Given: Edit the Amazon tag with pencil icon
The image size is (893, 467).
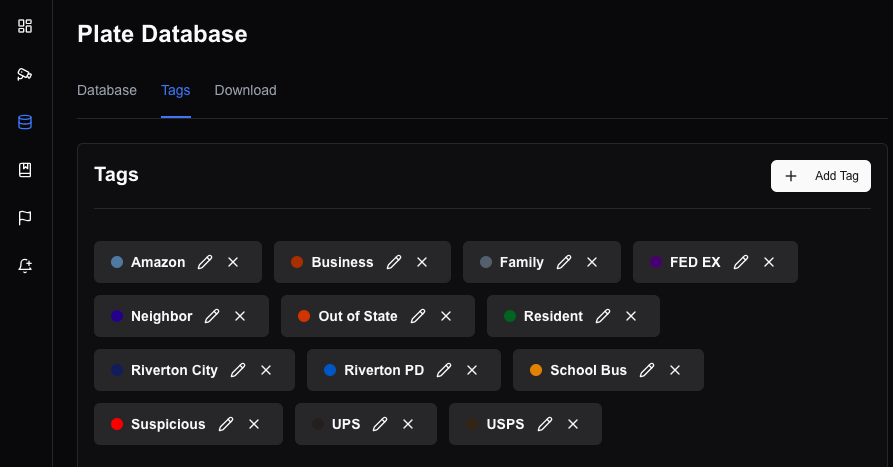Looking at the screenshot, I should coord(205,262).
